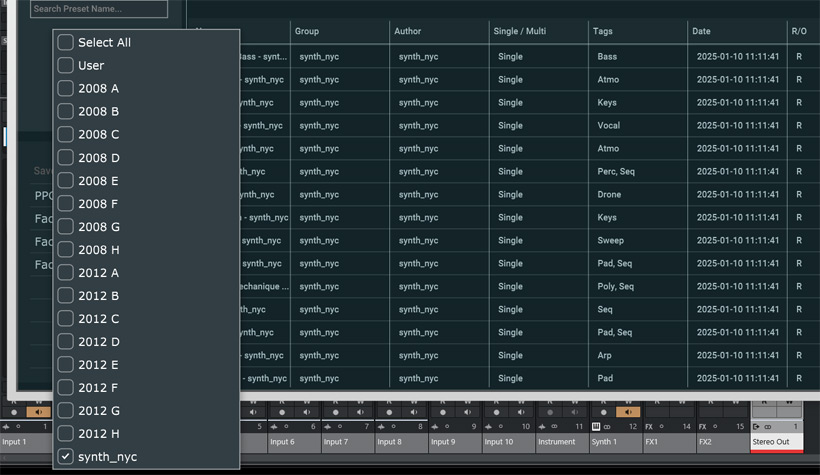This screenshot has width=820, height=475.
Task: Select the Input 7 mixer channel
Action: [348, 442]
